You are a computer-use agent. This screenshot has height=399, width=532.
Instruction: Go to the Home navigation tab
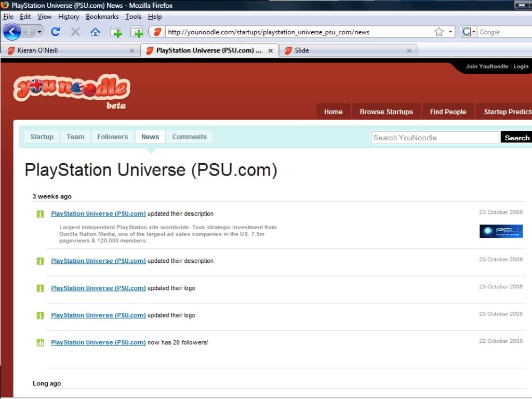point(333,112)
